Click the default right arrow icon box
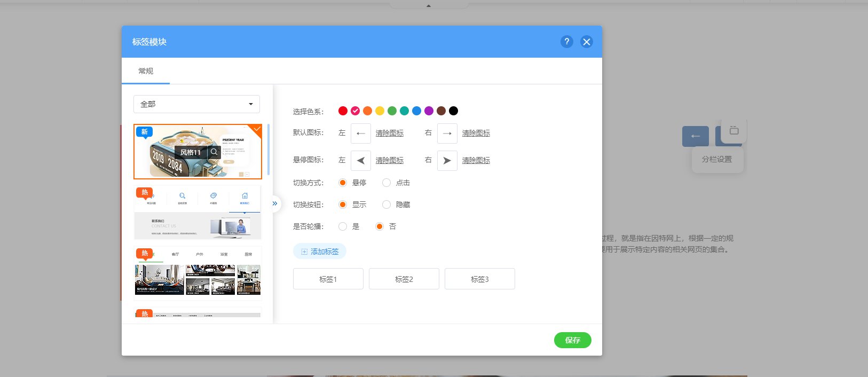This screenshot has width=868, height=377. pyautogui.click(x=447, y=133)
